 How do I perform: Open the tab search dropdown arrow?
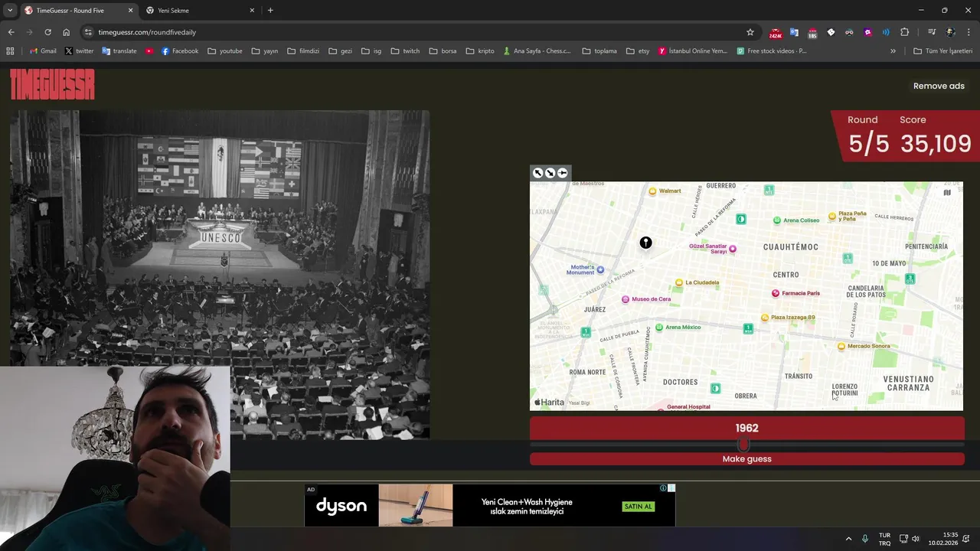point(10,10)
